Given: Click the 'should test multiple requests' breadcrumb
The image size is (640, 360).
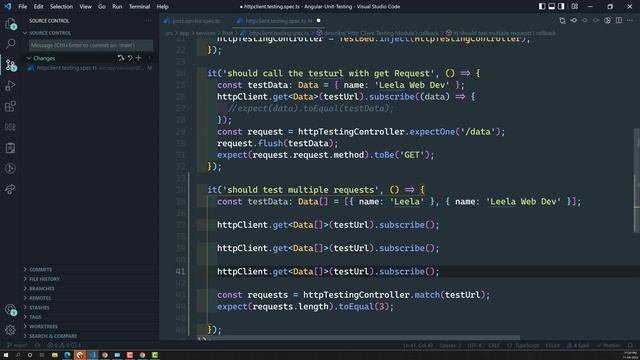Looking at the screenshot, I should pyautogui.click(x=500, y=33).
